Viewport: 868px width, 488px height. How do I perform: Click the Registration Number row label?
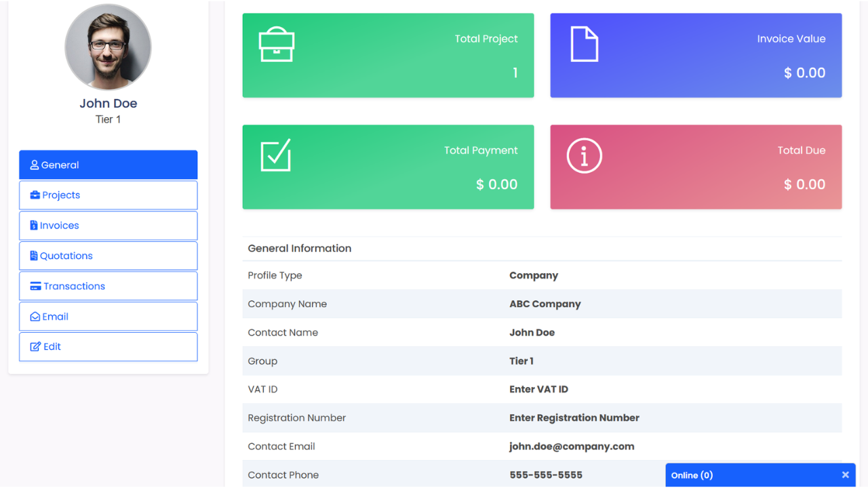[x=297, y=418]
